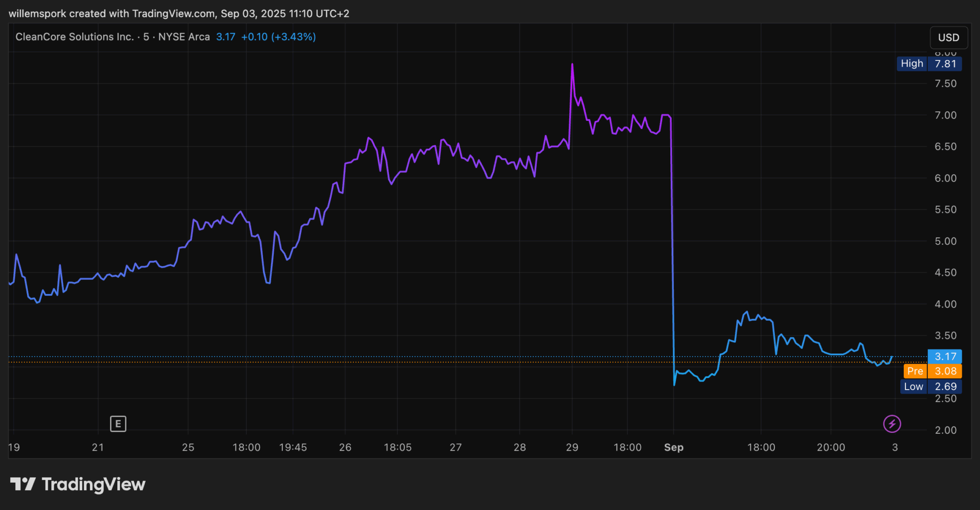Screen dimensions: 980x510
Task: Select the High 7.81 price label
Action: (929, 63)
